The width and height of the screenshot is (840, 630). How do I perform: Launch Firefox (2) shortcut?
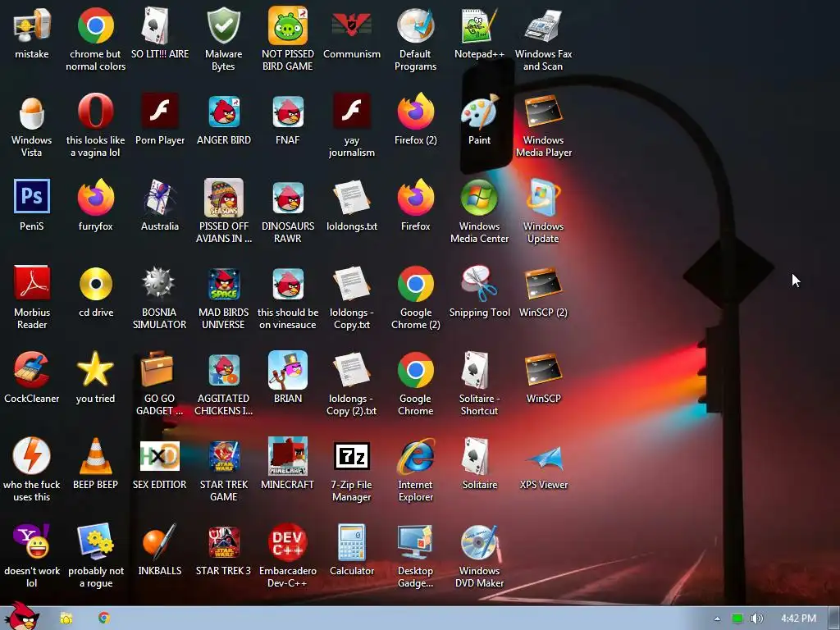pyautogui.click(x=415, y=112)
